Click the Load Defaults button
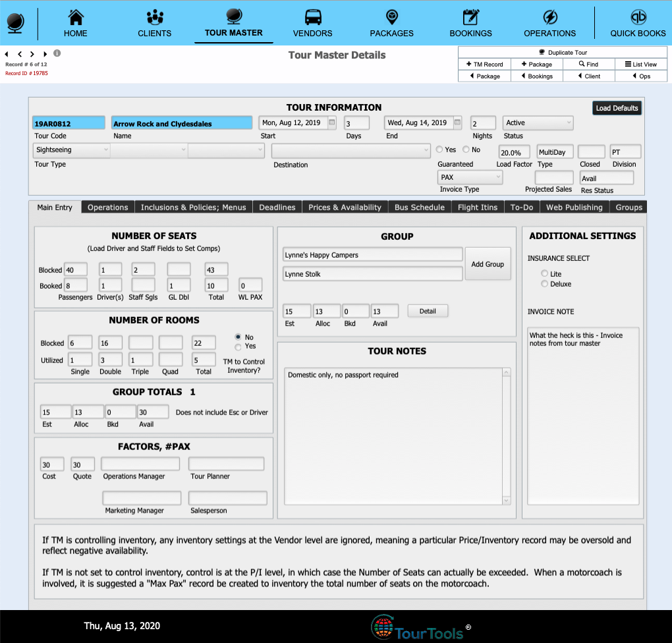 617,108
